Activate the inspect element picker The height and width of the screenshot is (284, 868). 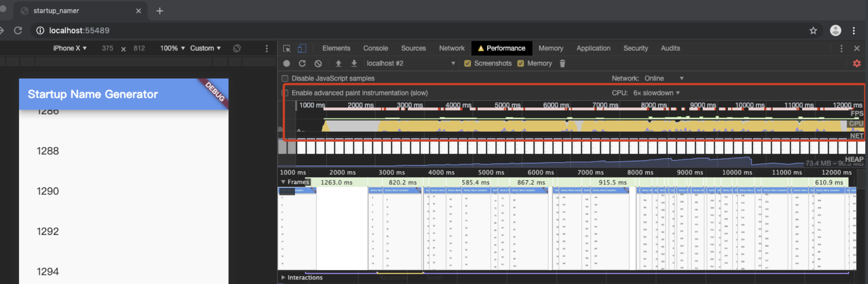click(x=287, y=48)
